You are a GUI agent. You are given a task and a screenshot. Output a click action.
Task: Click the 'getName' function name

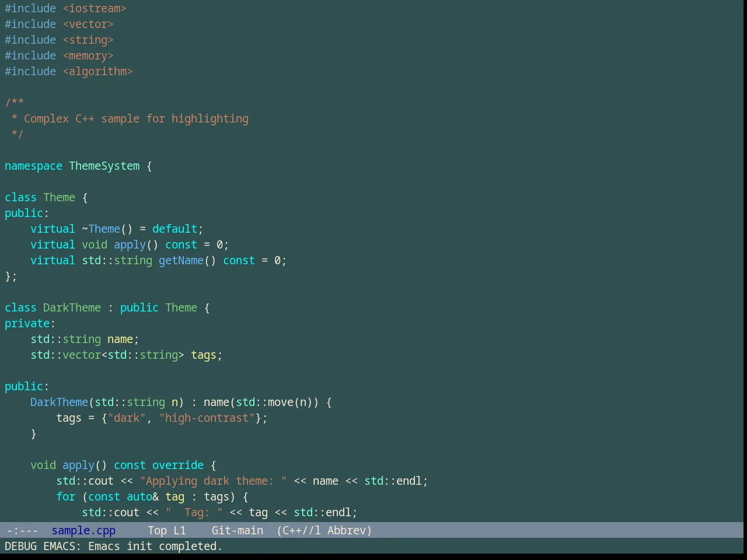181,260
